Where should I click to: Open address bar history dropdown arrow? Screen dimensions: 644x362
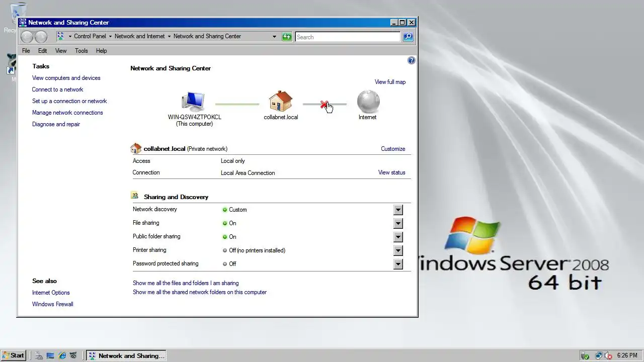[x=274, y=37]
